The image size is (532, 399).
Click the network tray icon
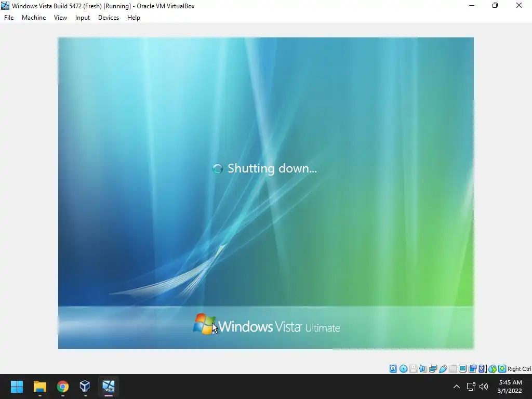click(x=471, y=387)
